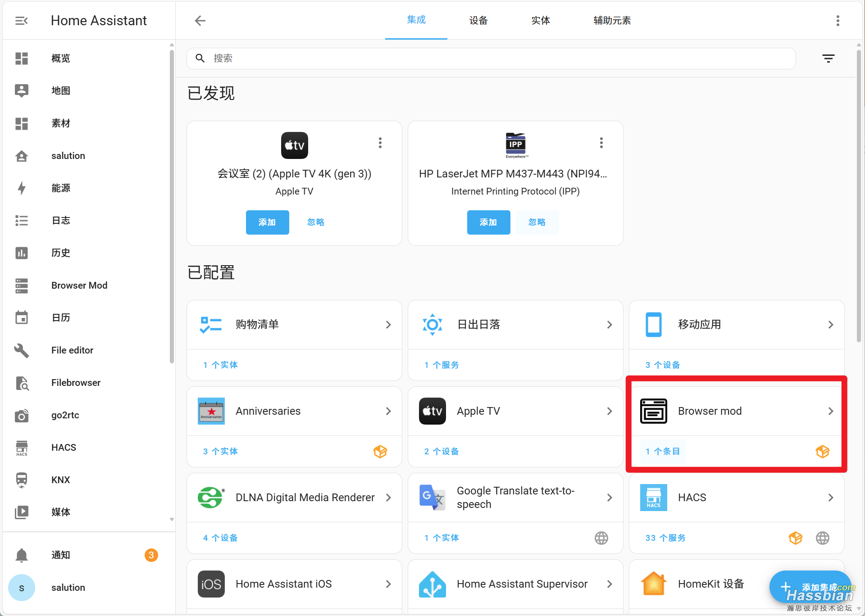
Task: Switch to the 实体 tab
Action: (541, 20)
